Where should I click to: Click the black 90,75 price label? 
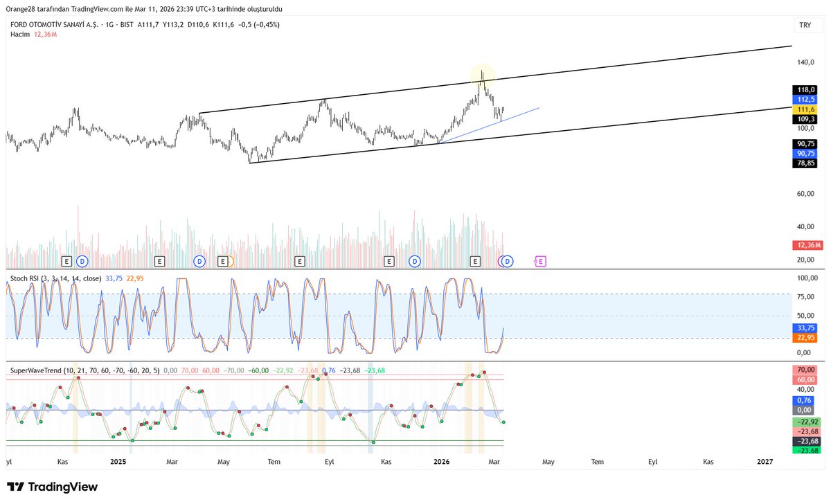pos(805,143)
